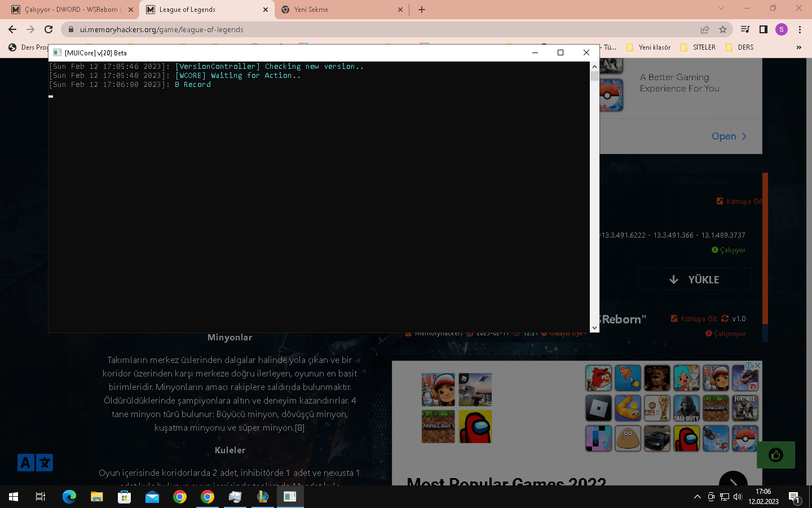Share this page via address bar icon
Image resolution: width=812 pixels, height=508 pixels.
click(x=705, y=29)
